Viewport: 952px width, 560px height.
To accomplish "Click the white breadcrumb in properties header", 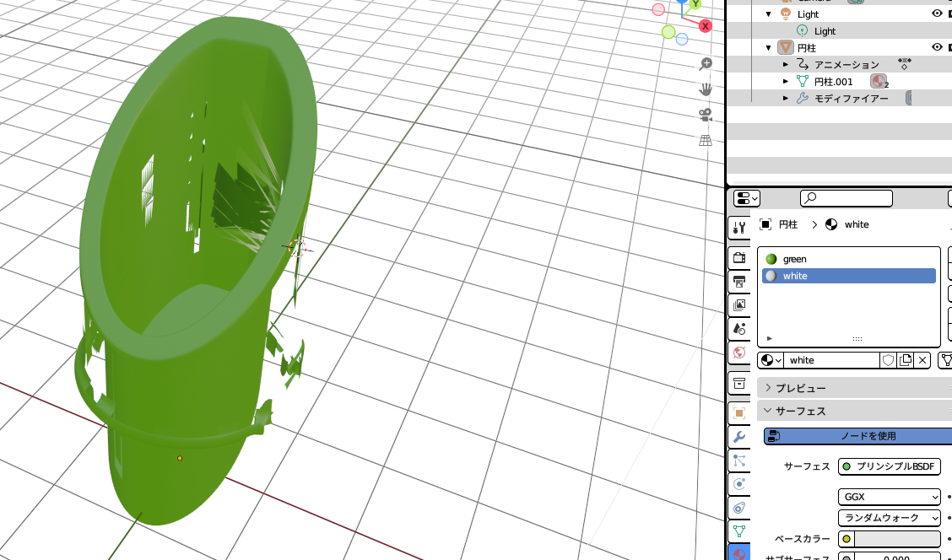I will pyautogui.click(x=857, y=224).
